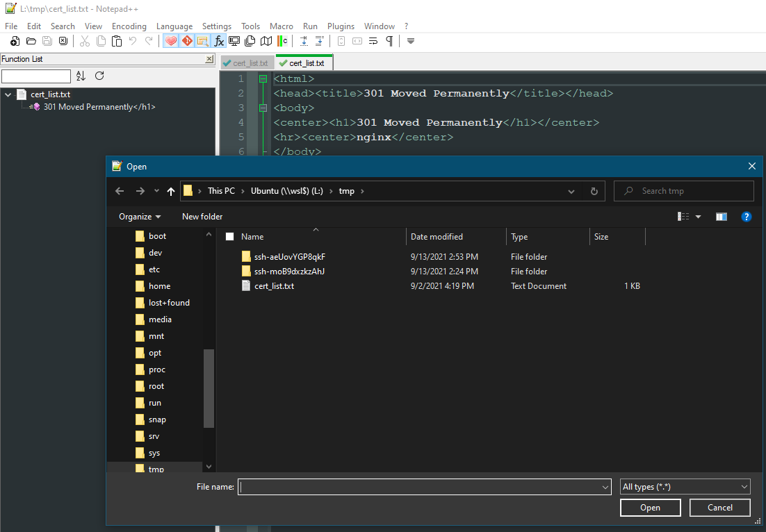Toggle the Function List fx button
This screenshot has height=532, width=766.
[219, 42]
